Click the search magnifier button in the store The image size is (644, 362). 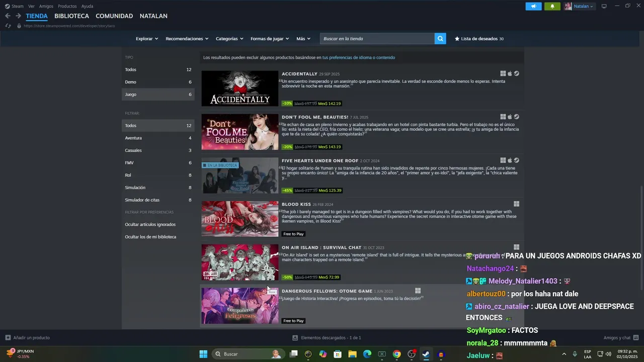[440, 39]
